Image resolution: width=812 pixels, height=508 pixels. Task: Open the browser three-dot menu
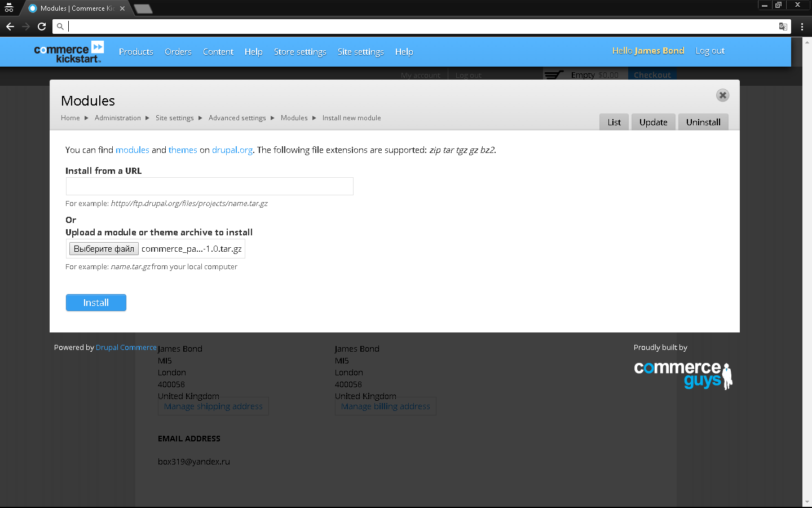coord(802,27)
